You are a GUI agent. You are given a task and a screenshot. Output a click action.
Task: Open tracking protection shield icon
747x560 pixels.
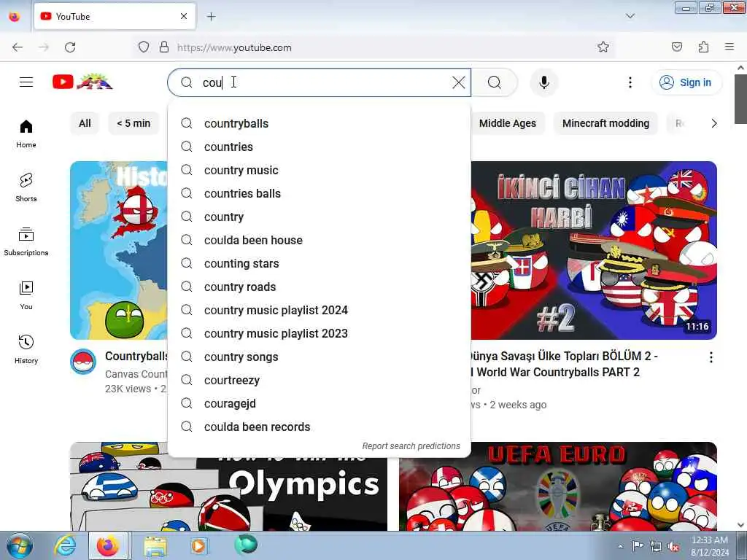coord(144,47)
